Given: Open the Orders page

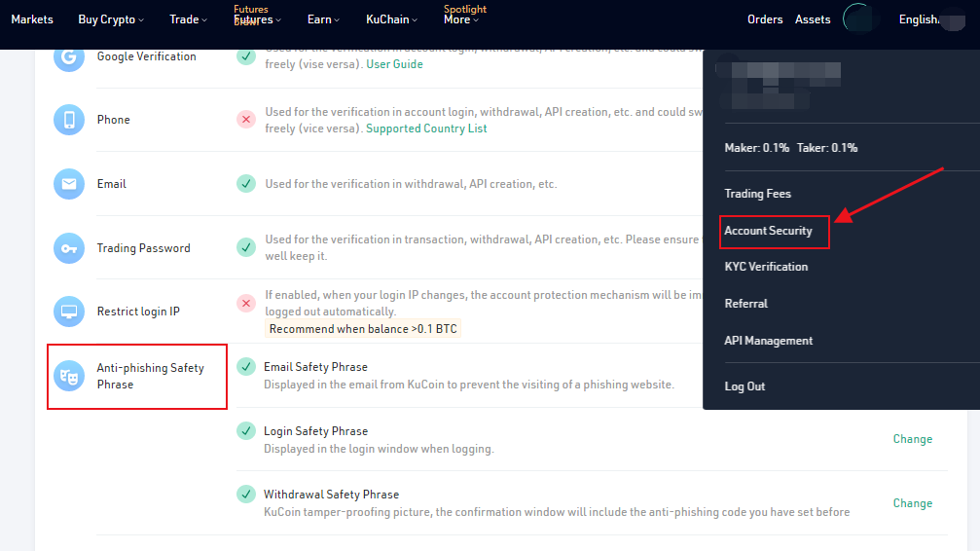Looking at the screenshot, I should coord(765,19).
